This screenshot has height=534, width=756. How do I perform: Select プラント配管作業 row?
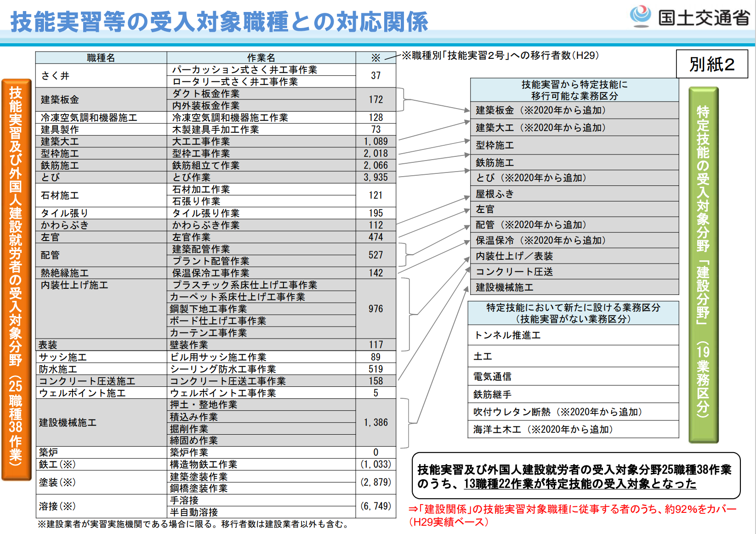click(261, 261)
